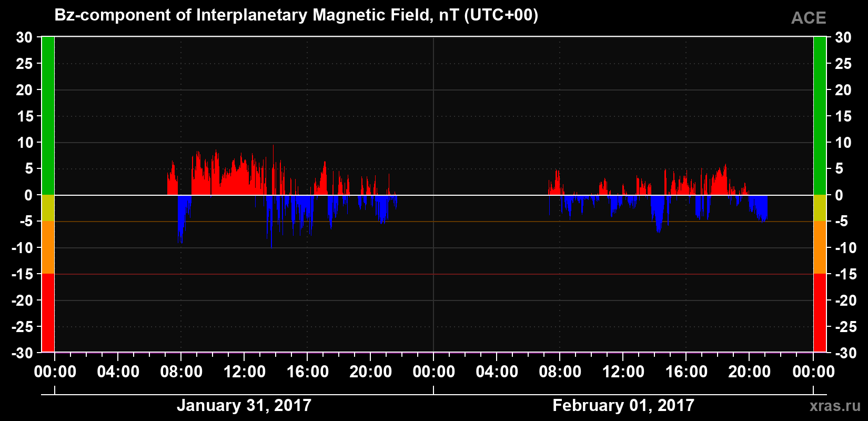The width and height of the screenshot is (868, 421).
Task: Click the '-5' label on the right axis
Action: click(842, 221)
